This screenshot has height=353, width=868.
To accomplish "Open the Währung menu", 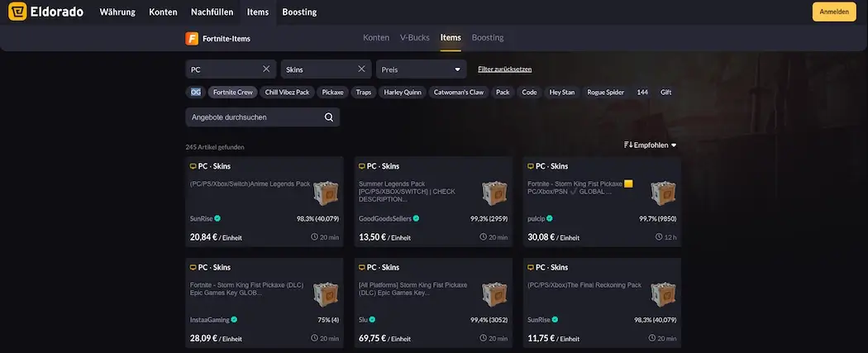I will (117, 12).
